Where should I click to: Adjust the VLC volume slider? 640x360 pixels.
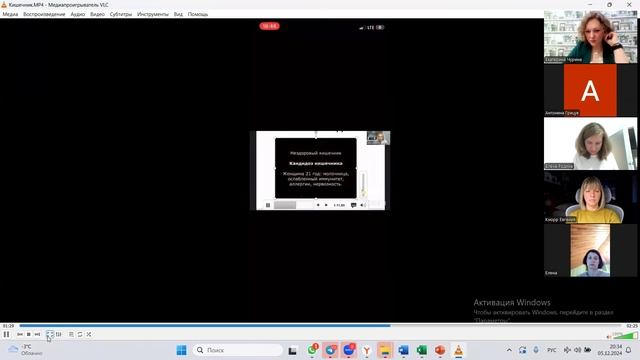pos(625,336)
